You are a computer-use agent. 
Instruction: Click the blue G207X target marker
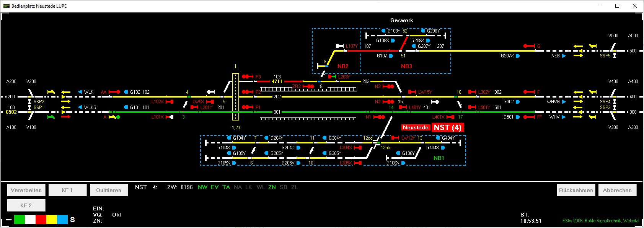coord(518,56)
